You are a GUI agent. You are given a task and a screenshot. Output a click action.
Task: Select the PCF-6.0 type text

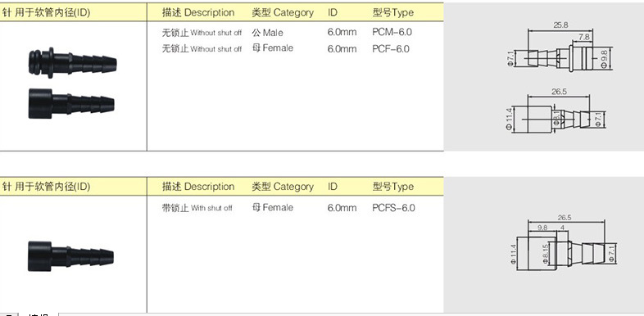pos(391,49)
